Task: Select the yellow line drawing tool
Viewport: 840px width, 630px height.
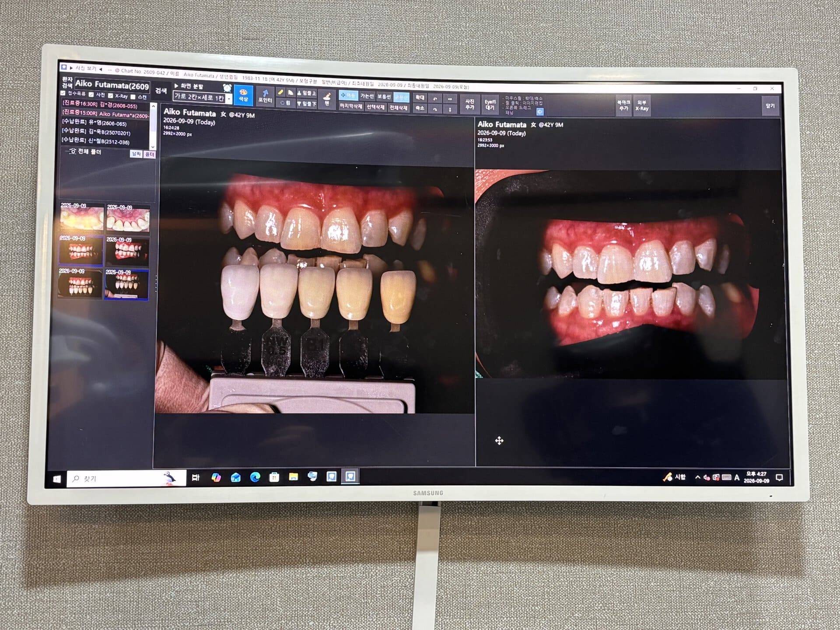Action: click(x=281, y=92)
